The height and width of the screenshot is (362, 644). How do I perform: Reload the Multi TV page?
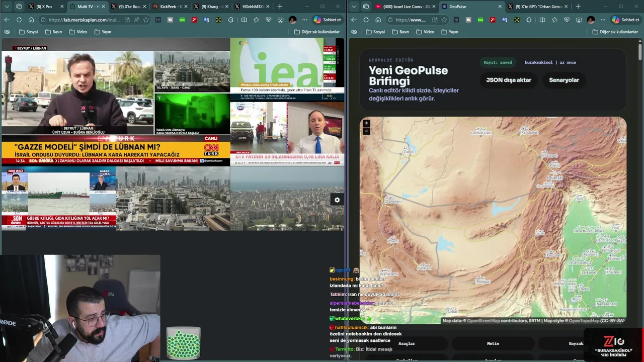[x=19, y=20]
